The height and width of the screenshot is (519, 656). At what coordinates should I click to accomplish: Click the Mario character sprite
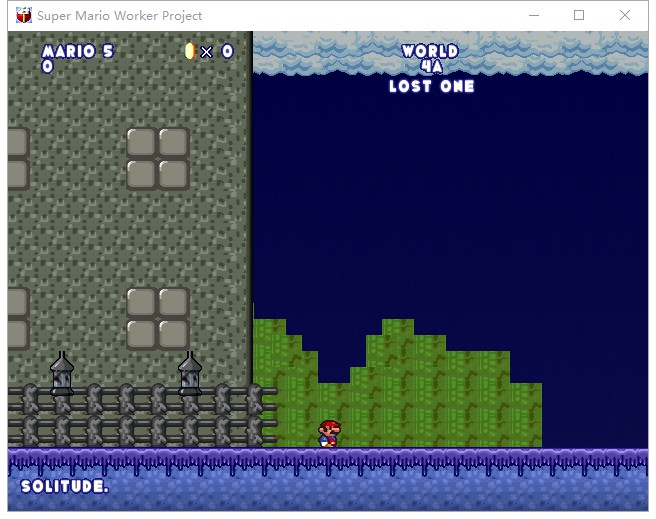coord(330,434)
